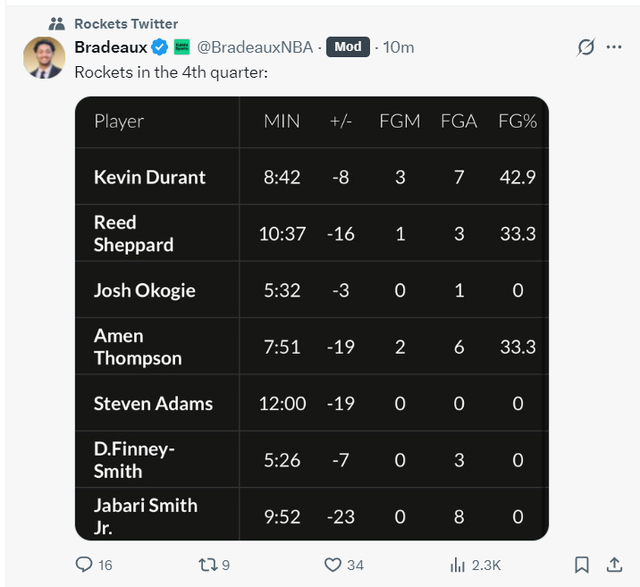Open the 10m post timestamp
The width and height of the screenshot is (640, 587).
pyautogui.click(x=399, y=47)
